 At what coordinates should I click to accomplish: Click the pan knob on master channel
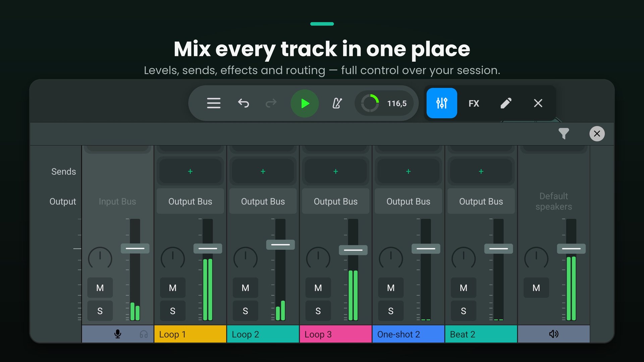[x=536, y=258]
